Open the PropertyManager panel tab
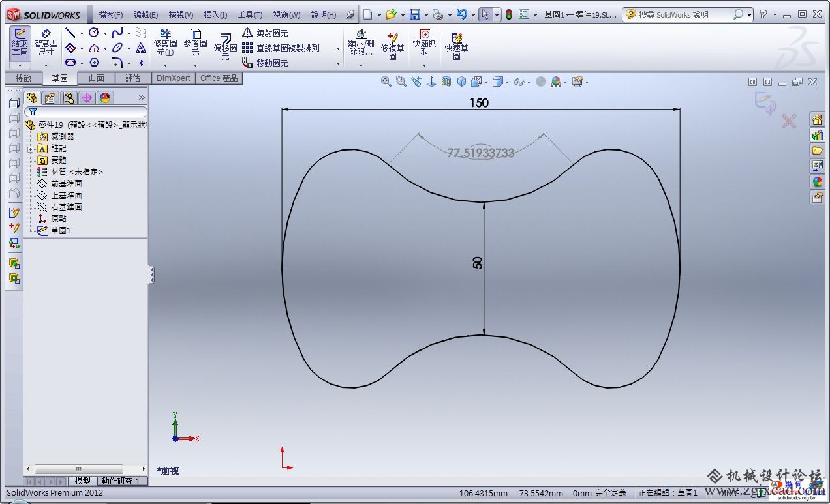 [x=50, y=98]
